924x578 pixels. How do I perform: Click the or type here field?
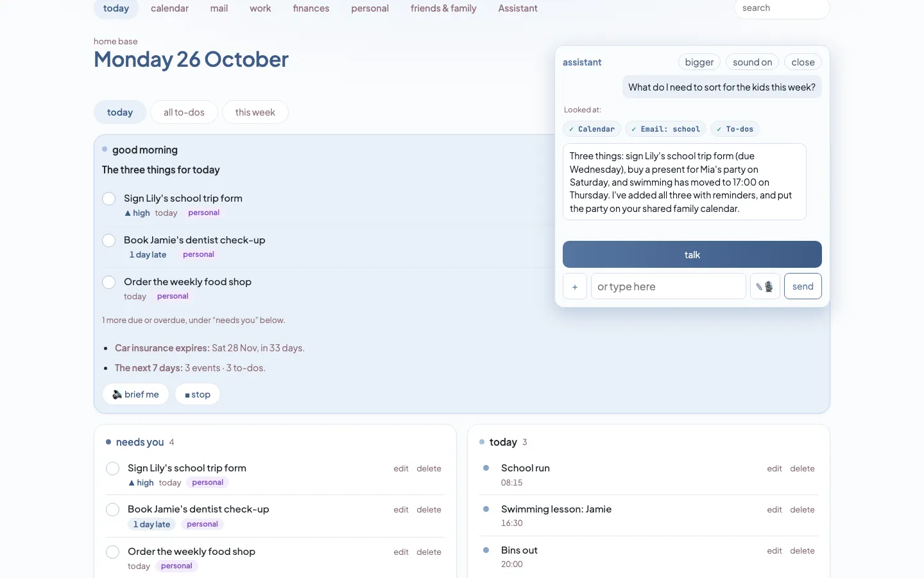point(668,286)
